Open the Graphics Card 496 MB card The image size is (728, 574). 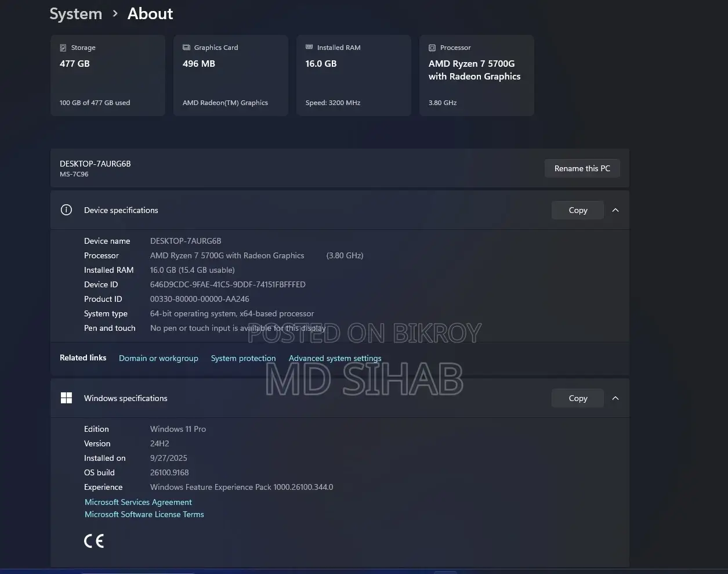(231, 75)
